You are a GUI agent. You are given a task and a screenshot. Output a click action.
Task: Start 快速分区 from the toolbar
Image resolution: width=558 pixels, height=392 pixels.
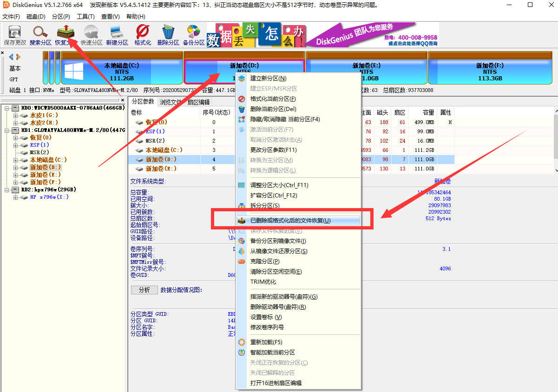(x=92, y=35)
